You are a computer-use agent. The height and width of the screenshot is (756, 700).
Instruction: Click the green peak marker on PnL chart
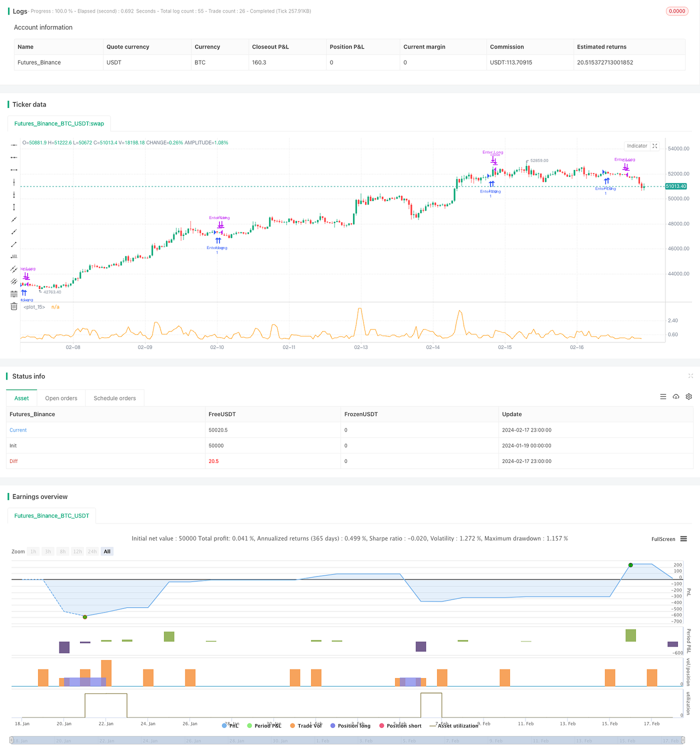630,565
